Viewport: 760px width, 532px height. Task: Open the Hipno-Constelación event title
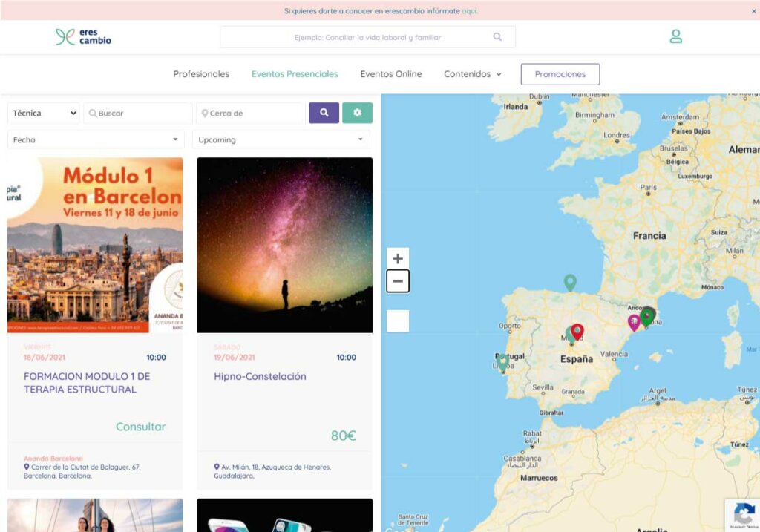[260, 376]
